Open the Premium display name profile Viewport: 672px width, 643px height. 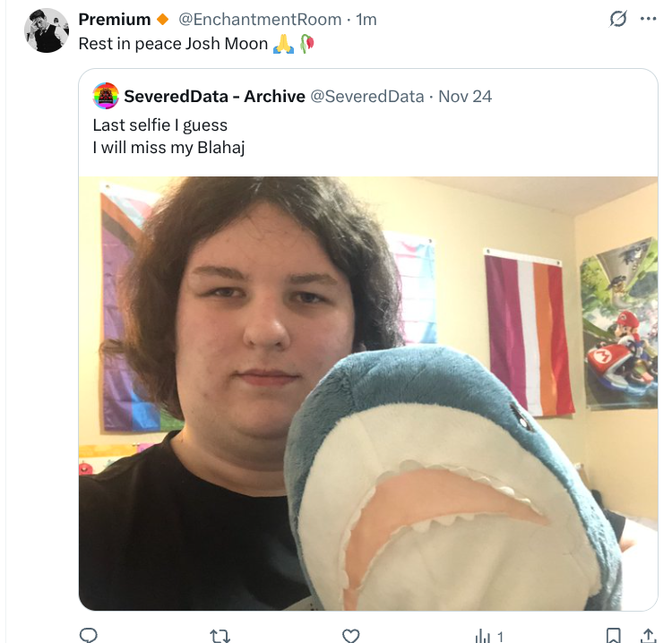(x=115, y=19)
